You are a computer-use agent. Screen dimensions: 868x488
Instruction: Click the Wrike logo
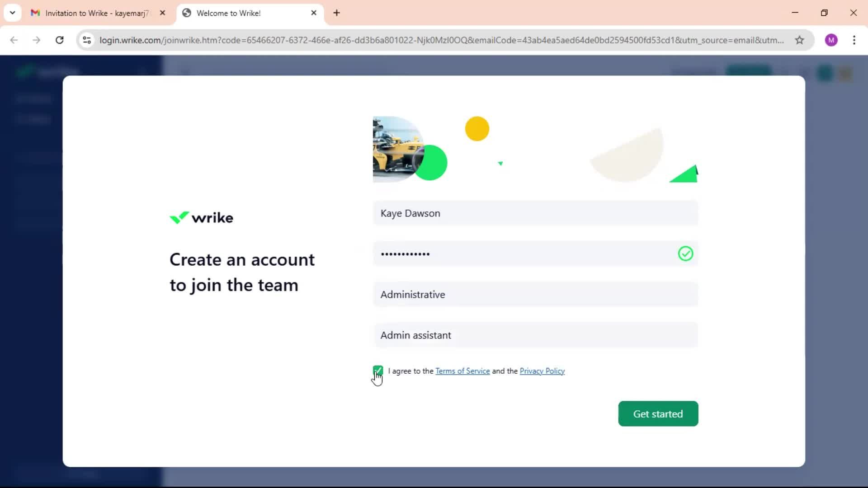pyautogui.click(x=202, y=217)
